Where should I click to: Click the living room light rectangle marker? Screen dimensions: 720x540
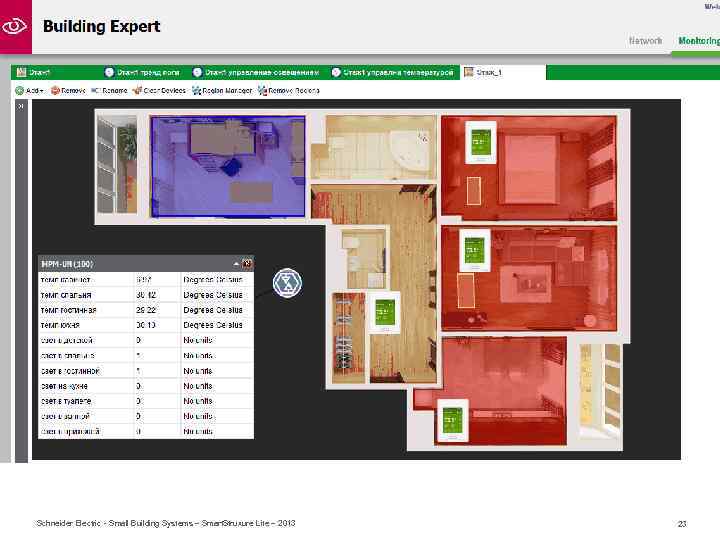pyautogui.click(x=466, y=291)
